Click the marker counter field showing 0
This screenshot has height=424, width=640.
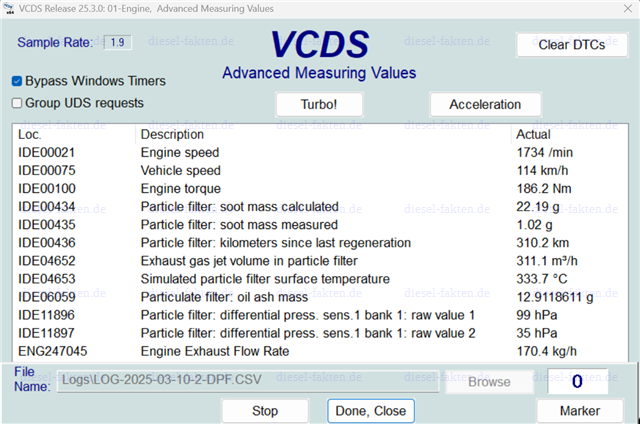(577, 382)
